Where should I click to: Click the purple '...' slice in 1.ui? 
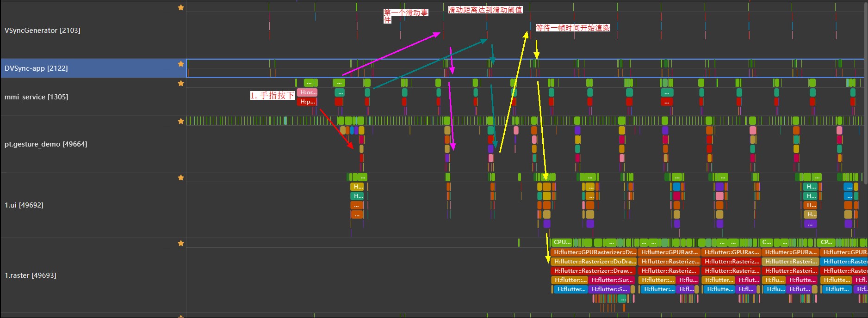click(x=811, y=224)
